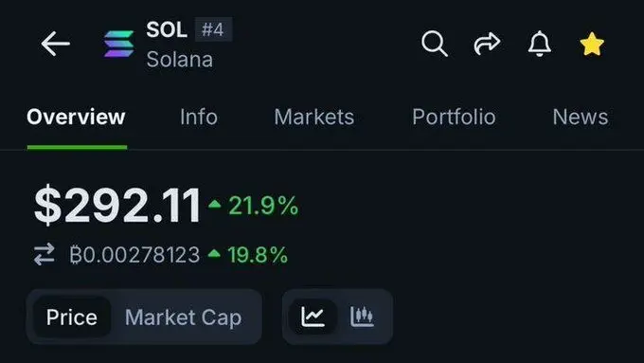Go back using the left arrow

pyautogui.click(x=56, y=44)
